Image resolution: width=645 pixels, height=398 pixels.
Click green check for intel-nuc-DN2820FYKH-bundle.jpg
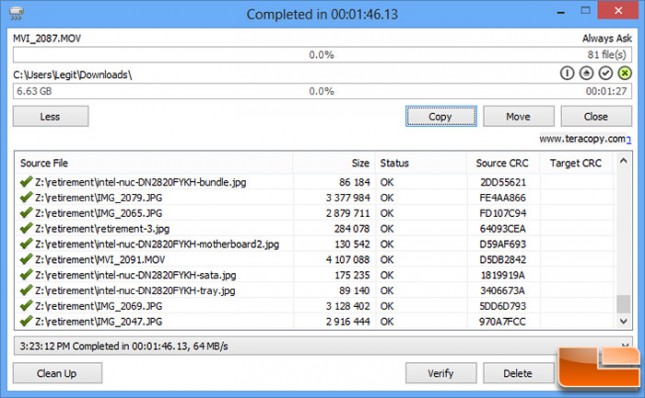tap(26, 182)
